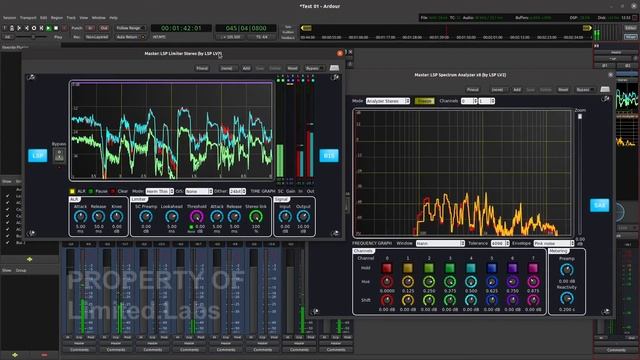The image size is (640, 360).
Task: Click the blue SA8 badge in Spectrum Analyzer
Action: (600, 205)
